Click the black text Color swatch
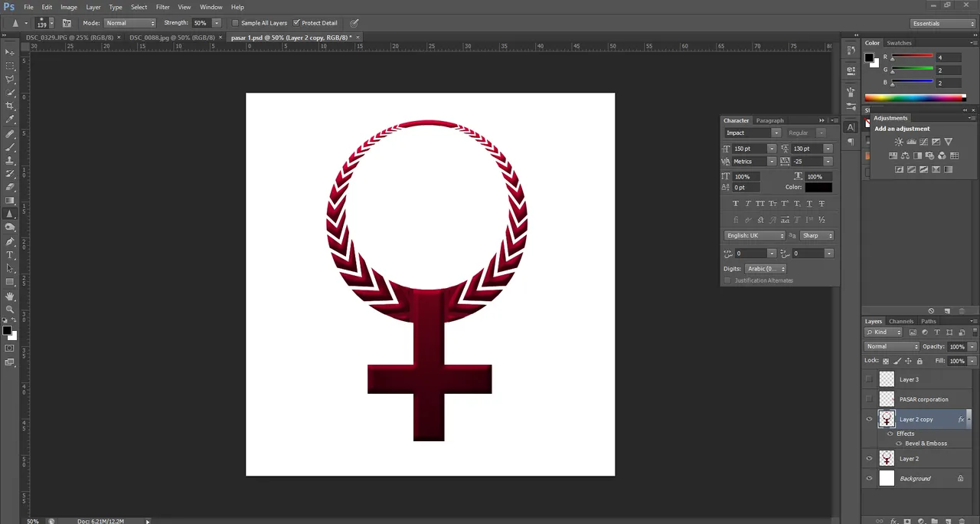 click(818, 188)
